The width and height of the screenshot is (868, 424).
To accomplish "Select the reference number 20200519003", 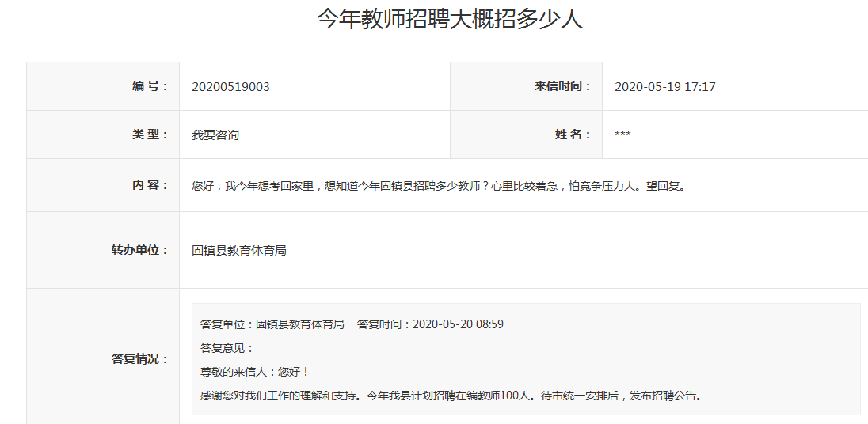I will (230, 87).
